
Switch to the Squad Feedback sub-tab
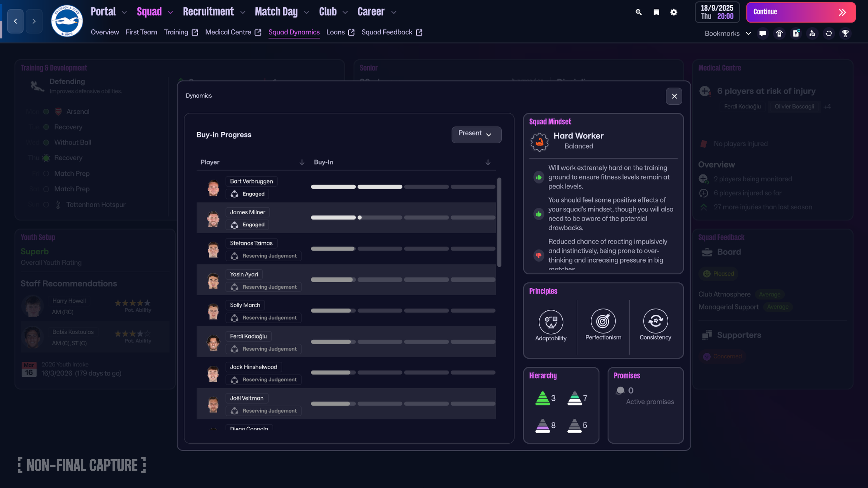[387, 32]
